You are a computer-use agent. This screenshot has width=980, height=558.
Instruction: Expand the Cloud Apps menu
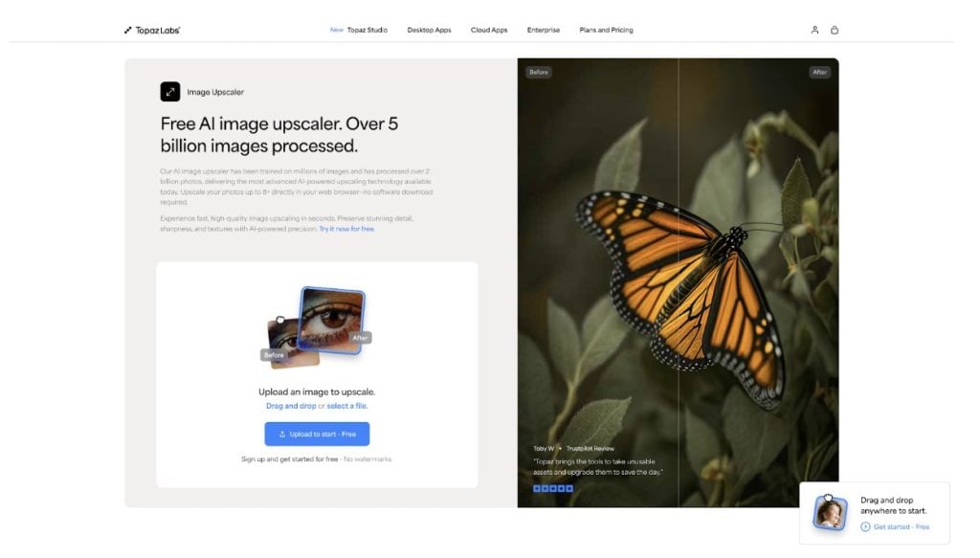point(489,30)
